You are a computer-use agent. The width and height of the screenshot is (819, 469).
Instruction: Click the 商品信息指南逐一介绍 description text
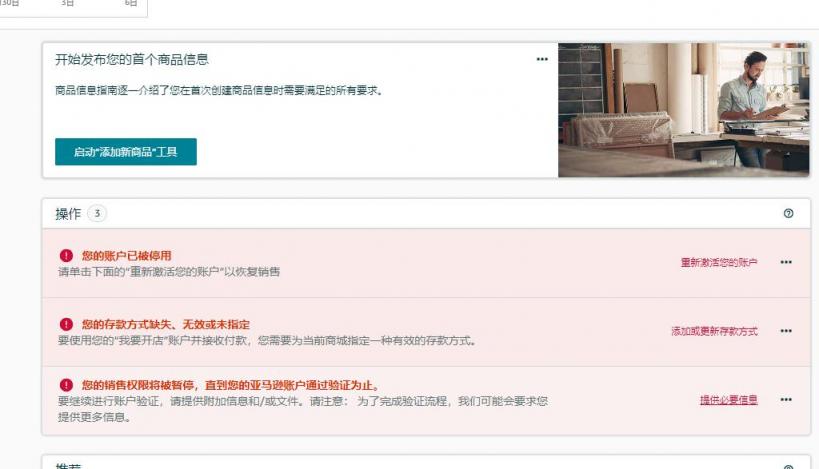pyautogui.click(x=219, y=91)
